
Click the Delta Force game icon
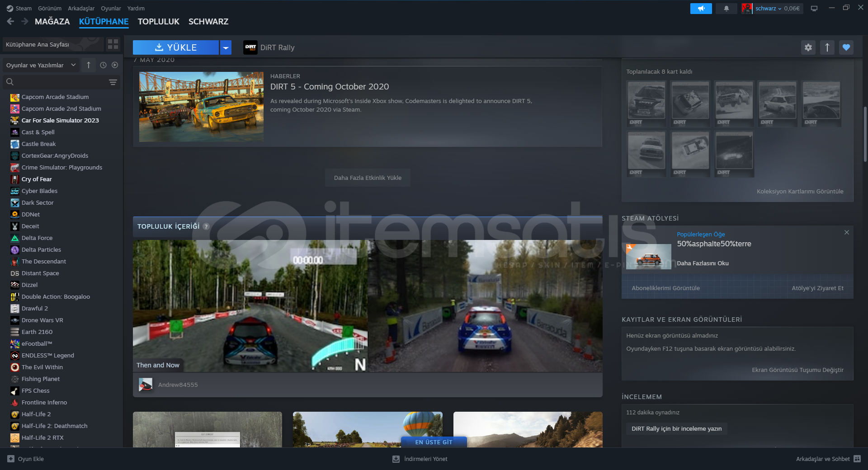click(x=15, y=238)
